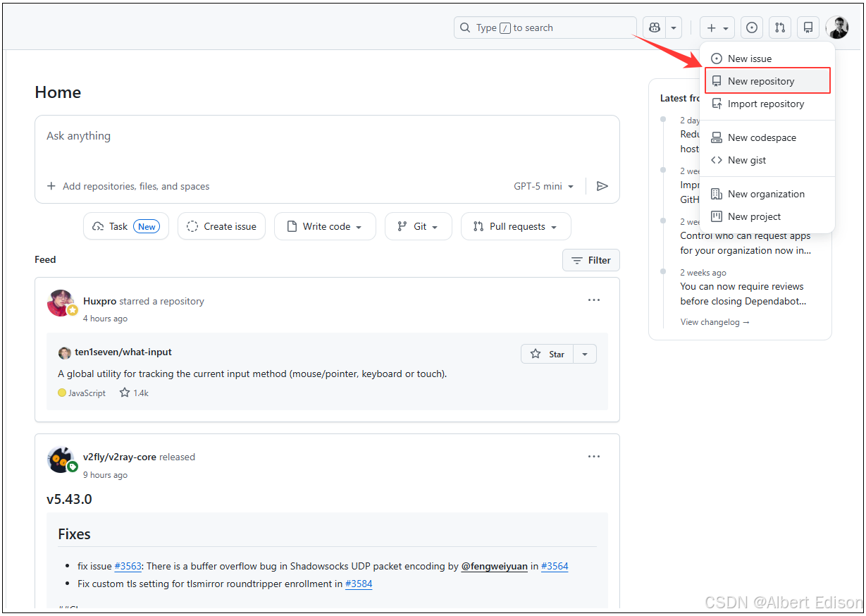Open the user profile avatar menu
This screenshot has width=866, height=616.
click(x=837, y=27)
